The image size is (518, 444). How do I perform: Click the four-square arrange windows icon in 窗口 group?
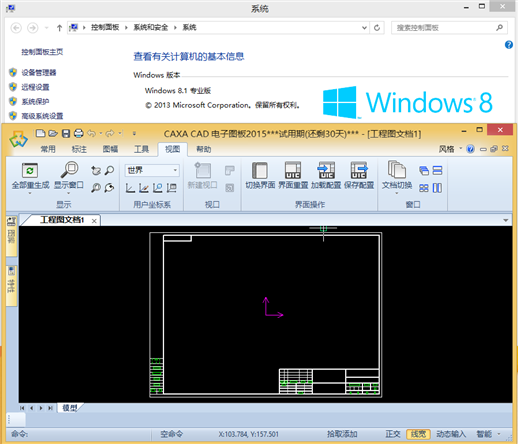click(x=424, y=188)
